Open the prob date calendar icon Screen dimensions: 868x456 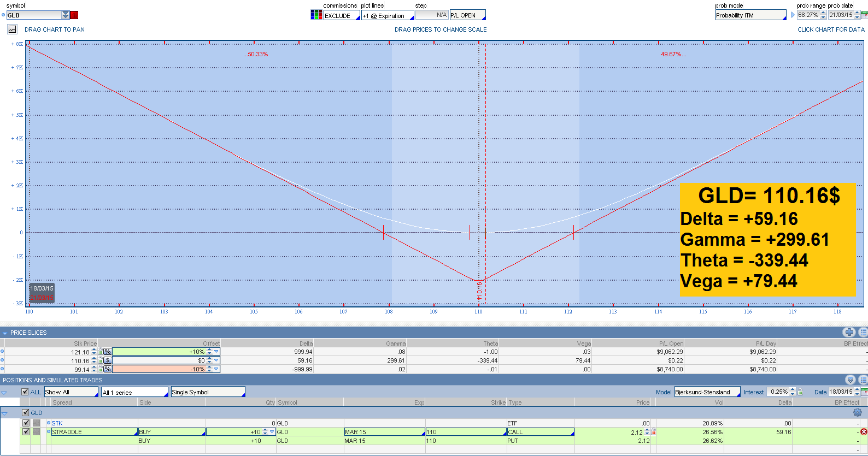click(x=865, y=15)
